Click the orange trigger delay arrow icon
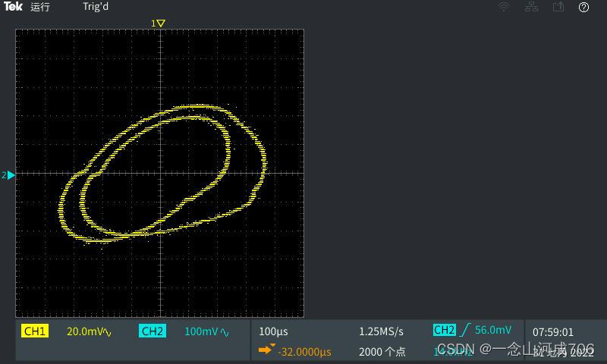The image size is (607, 364). [x=267, y=349]
